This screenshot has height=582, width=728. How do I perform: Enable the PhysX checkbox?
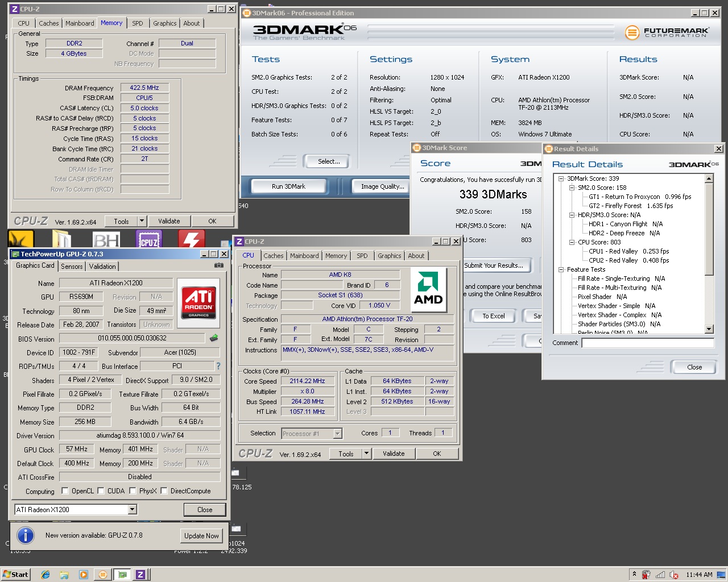click(133, 491)
